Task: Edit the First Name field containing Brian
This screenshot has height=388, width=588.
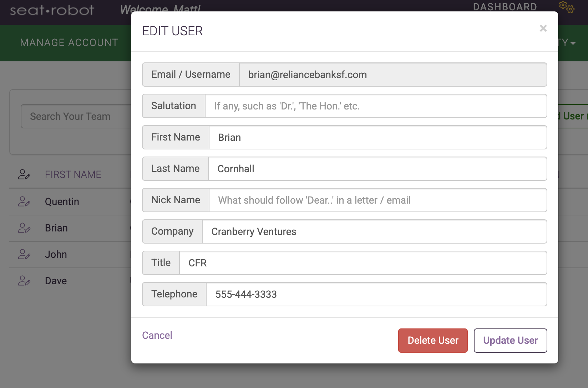Action: coord(378,137)
